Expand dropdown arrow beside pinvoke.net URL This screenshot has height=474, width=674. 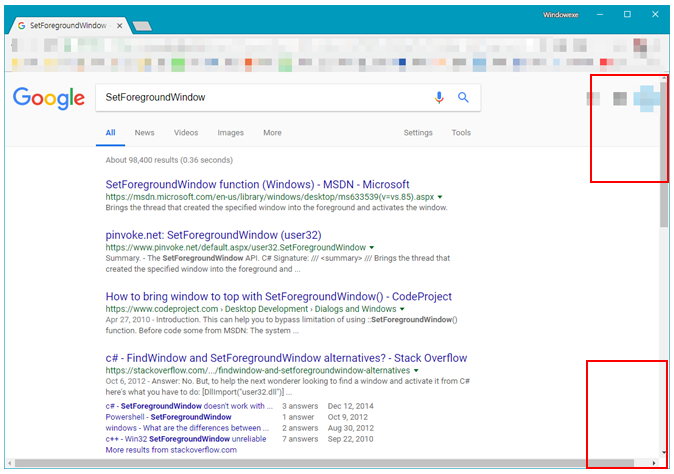pyautogui.click(x=372, y=248)
